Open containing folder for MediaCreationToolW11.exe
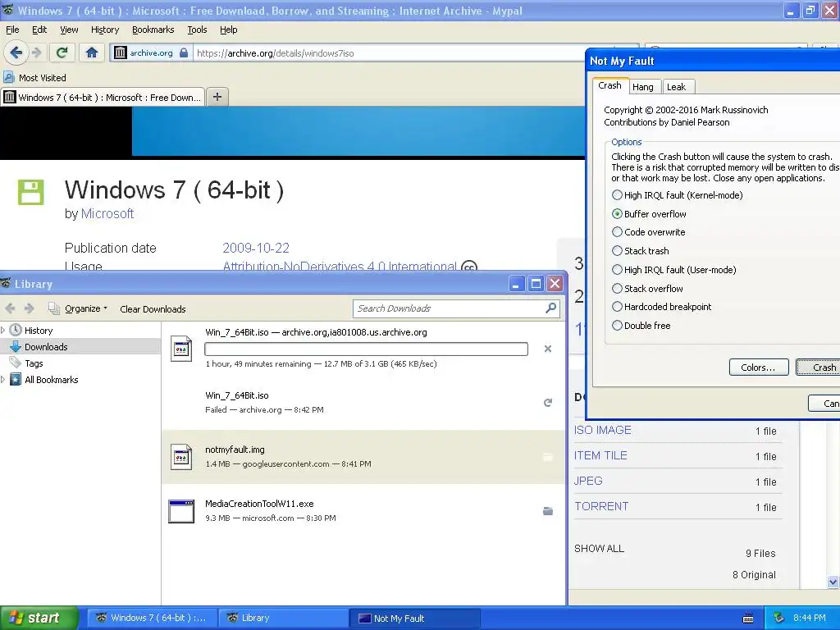Viewport: 840px width, 630px height. (x=547, y=511)
